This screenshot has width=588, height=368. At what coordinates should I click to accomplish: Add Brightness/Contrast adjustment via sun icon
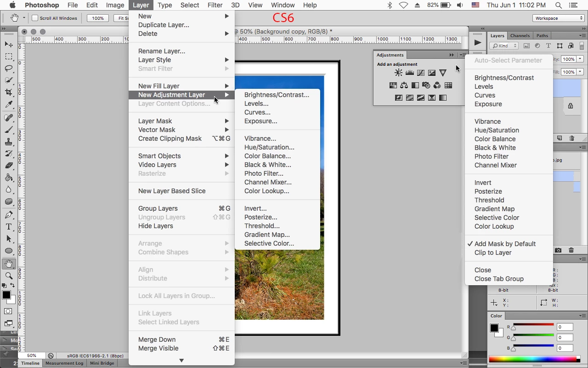[x=398, y=73]
